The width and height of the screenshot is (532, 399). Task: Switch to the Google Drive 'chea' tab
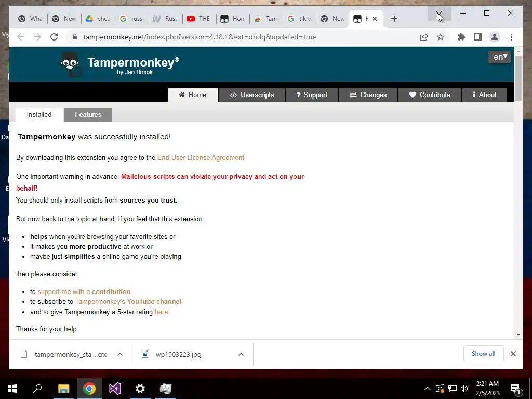(98, 19)
